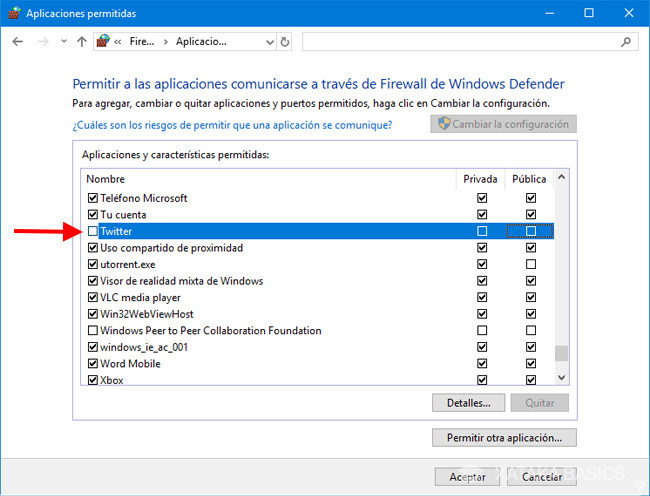Open the chevron after Fire... breadcrumb

tap(165, 42)
